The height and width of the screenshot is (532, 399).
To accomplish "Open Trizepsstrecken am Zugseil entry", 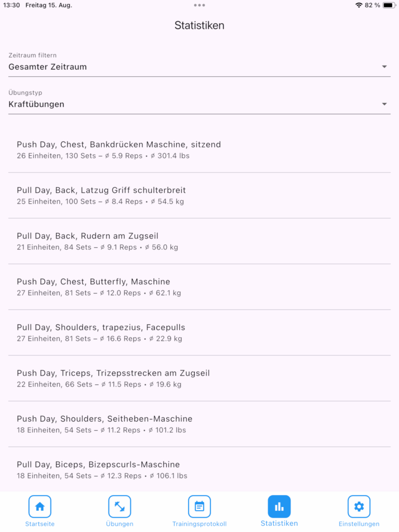I will click(199, 378).
